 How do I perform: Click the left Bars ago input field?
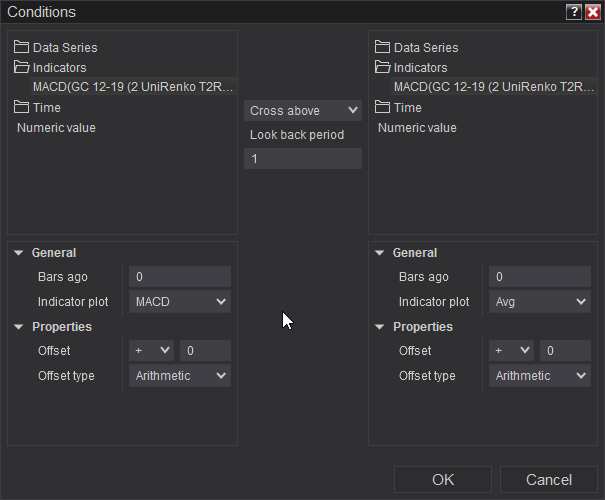(180, 277)
